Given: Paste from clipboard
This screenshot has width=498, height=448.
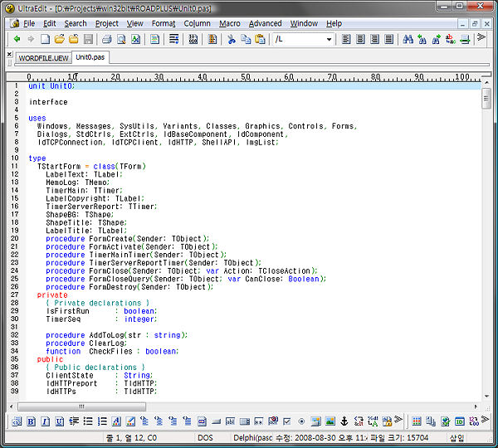Looking at the screenshot, I should point(260,39).
